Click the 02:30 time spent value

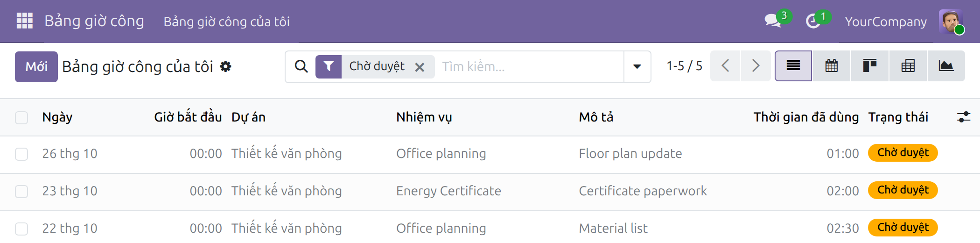[842, 229]
